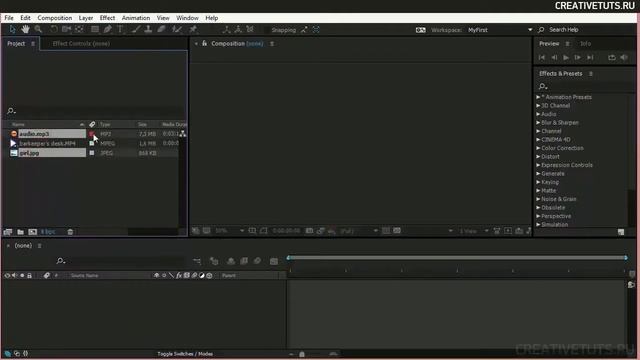Toggle loop option in Preview panel
Image resolution: width=640 pixels, height=360 pixels.
(x=612, y=58)
